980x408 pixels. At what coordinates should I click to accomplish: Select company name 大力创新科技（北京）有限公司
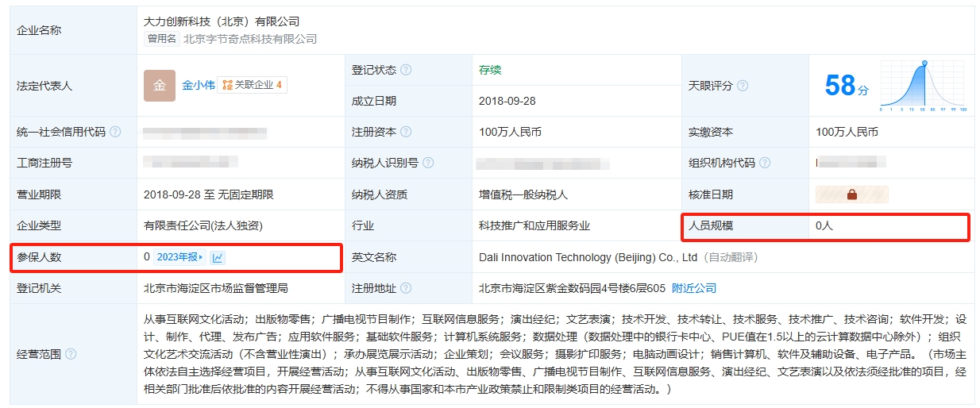222,21
